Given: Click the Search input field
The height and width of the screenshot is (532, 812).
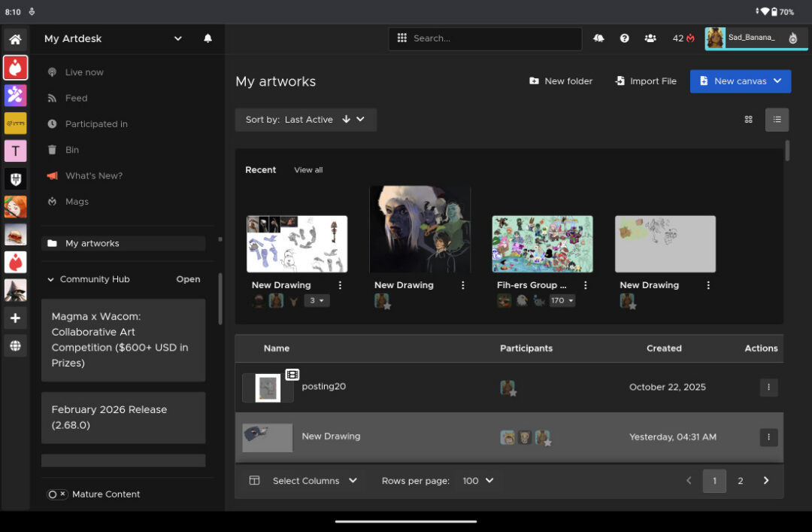Looking at the screenshot, I should (485, 38).
